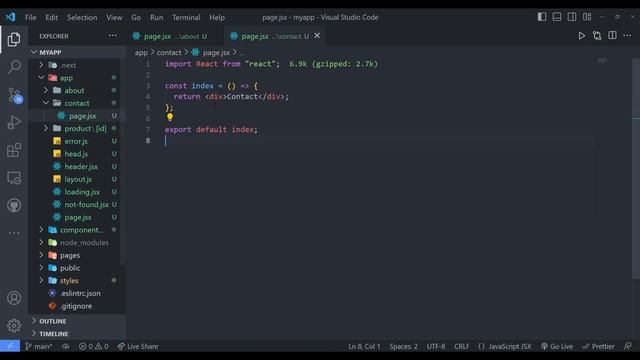640x360 pixels.
Task: Open the Selection menu
Action: (82, 18)
